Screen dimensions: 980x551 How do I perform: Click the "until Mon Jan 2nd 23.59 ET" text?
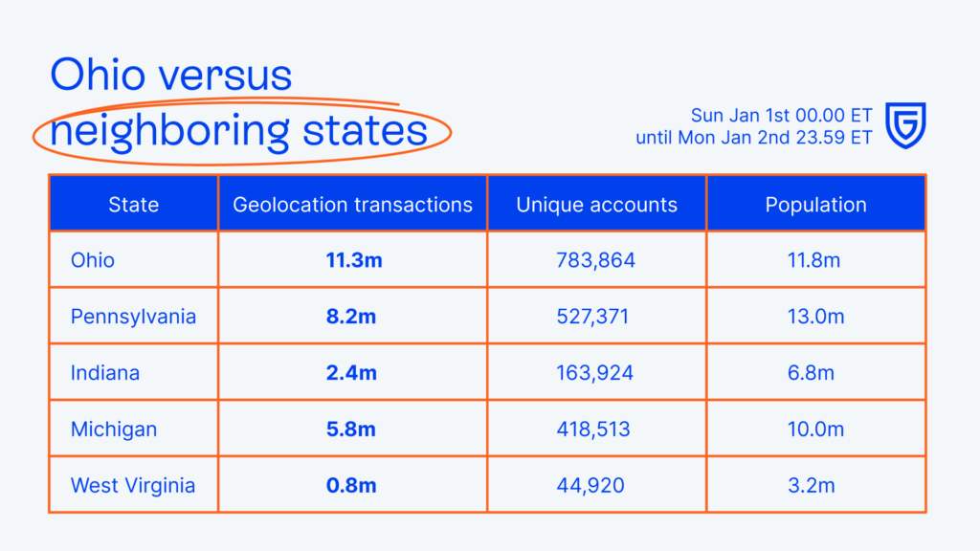coord(754,138)
